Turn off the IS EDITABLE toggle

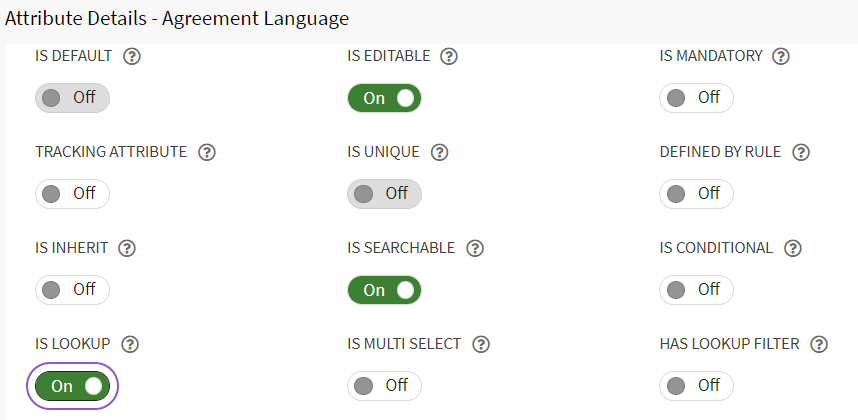384,98
